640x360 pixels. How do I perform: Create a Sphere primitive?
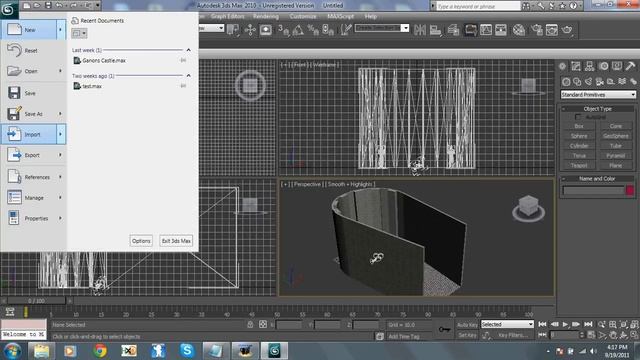point(579,136)
